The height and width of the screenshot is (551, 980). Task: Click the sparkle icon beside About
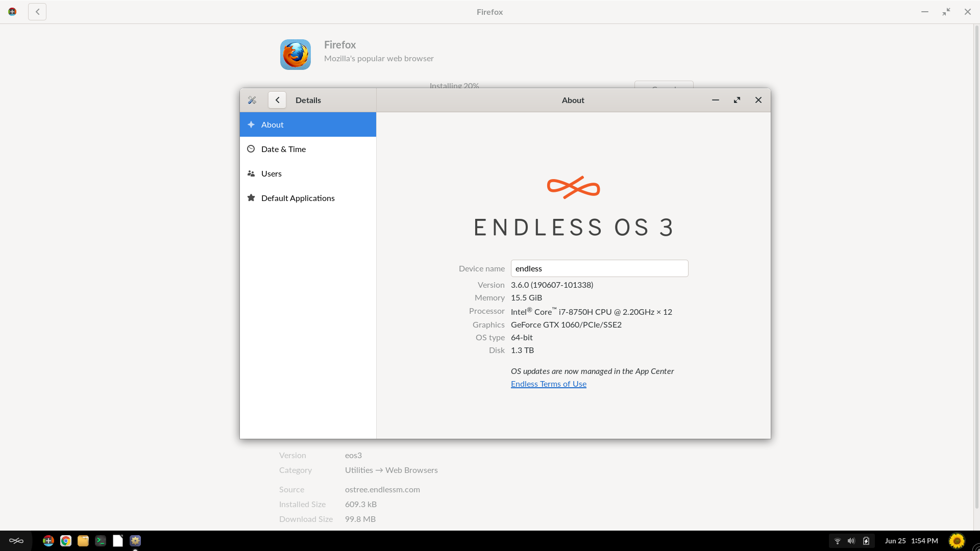[x=251, y=124]
